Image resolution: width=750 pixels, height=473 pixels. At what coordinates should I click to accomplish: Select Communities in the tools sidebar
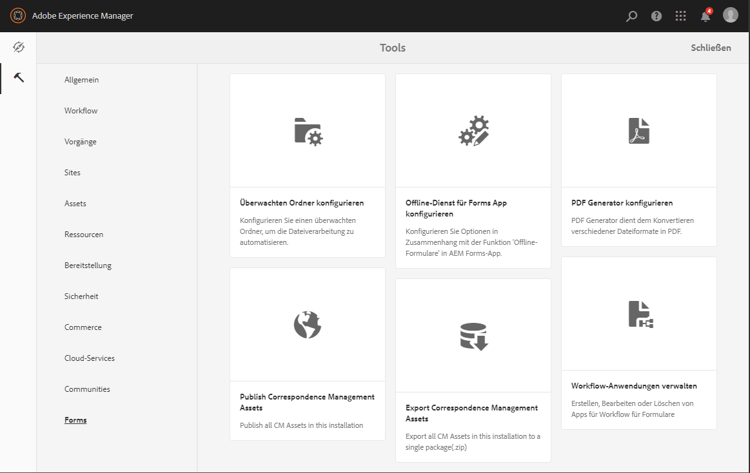[87, 389]
